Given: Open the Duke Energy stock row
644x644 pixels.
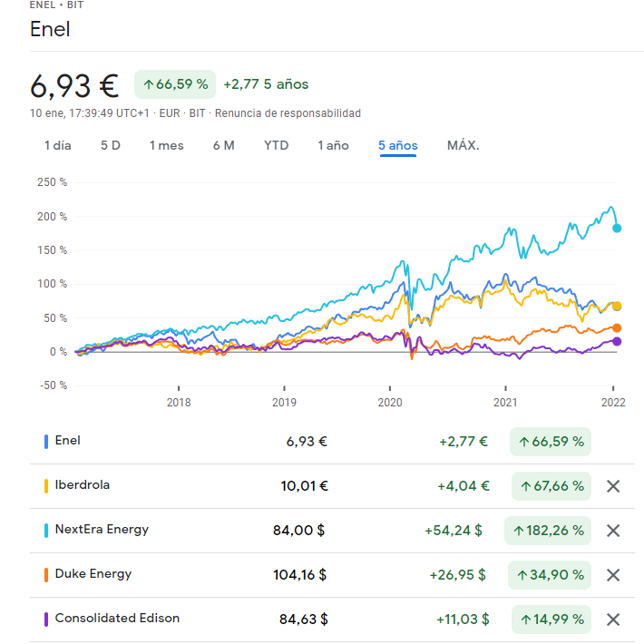Looking at the screenshot, I should pyautogui.click(x=332, y=575).
